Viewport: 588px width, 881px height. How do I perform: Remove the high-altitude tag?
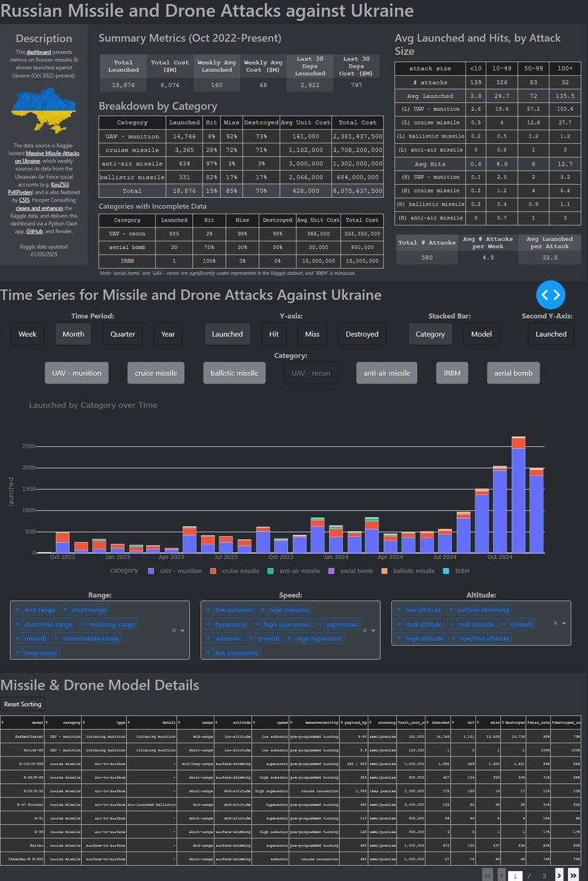coord(399,638)
